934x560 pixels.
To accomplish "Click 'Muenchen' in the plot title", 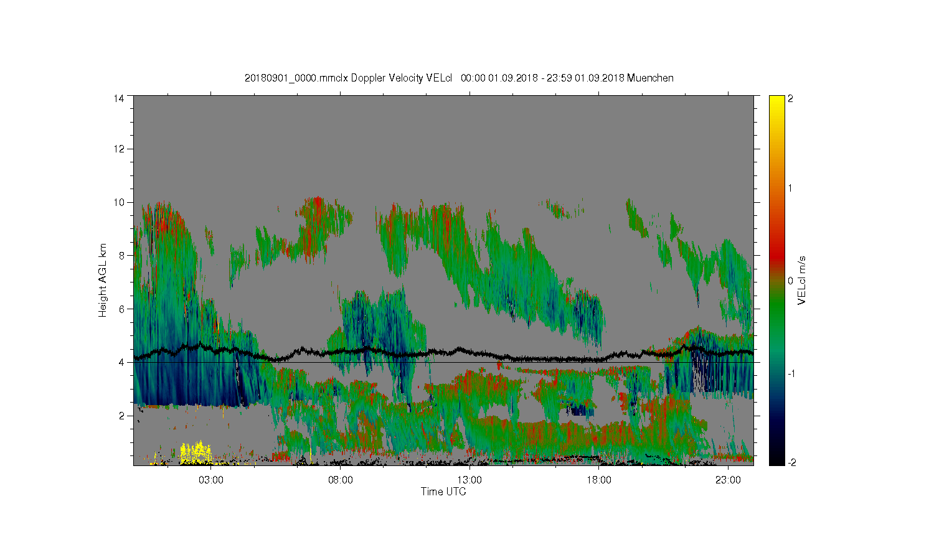I will click(650, 78).
